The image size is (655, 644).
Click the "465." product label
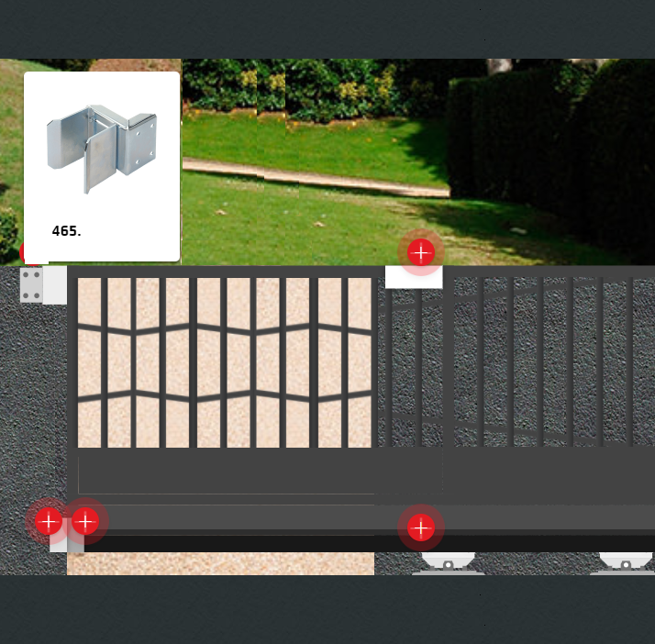pos(66,231)
